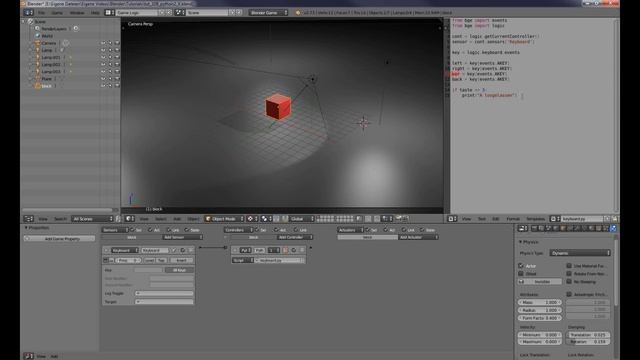
Task: Open the Global orientation dropdown
Action: tap(302, 219)
